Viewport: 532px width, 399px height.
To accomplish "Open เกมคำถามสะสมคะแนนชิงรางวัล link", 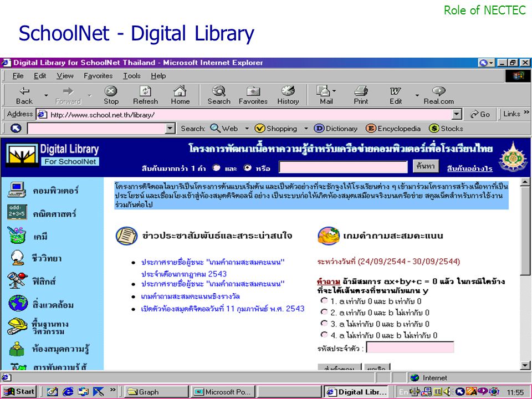I will coord(190,296).
